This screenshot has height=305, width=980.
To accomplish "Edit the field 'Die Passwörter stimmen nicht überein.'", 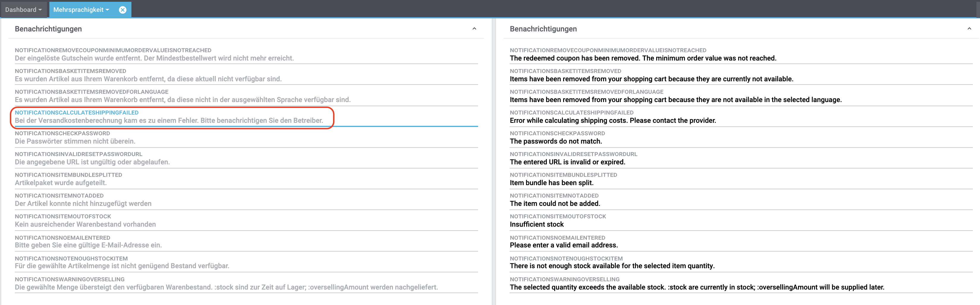I will [246, 141].
